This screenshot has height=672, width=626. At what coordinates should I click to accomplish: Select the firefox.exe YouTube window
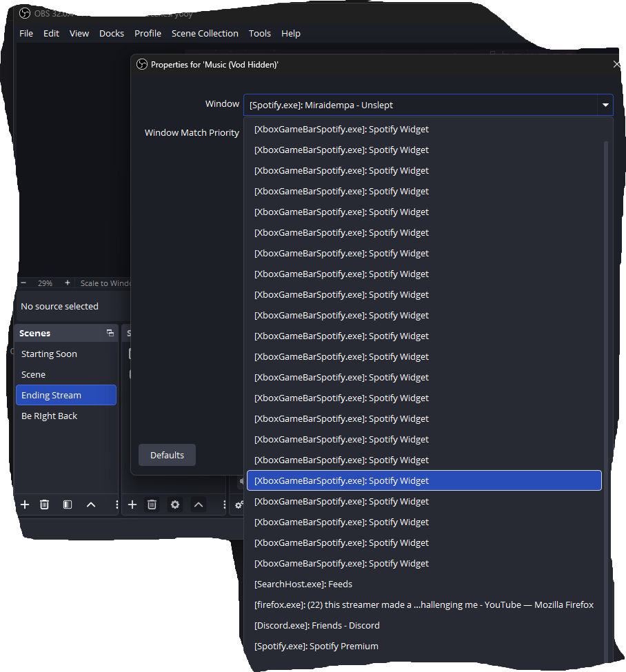pos(424,604)
